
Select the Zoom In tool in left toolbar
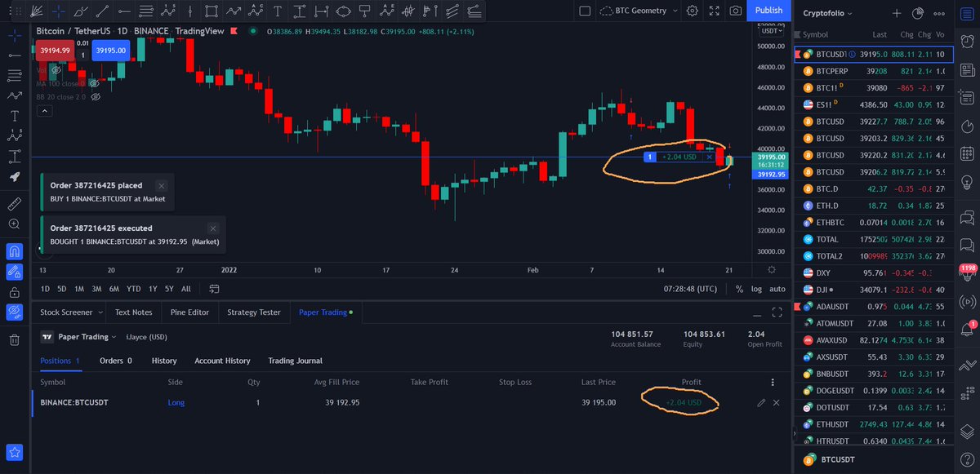click(x=14, y=224)
